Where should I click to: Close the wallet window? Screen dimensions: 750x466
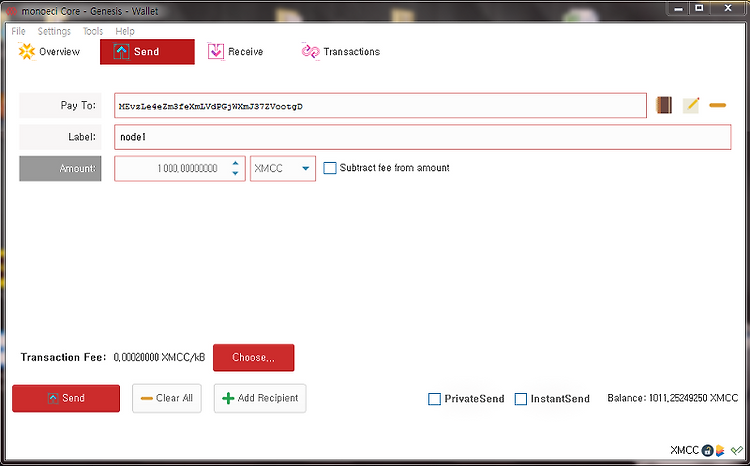coord(728,8)
